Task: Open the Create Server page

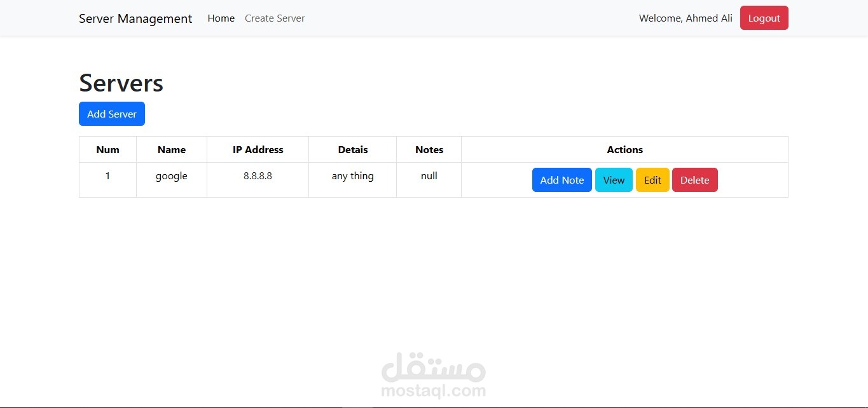Action: 275,18
